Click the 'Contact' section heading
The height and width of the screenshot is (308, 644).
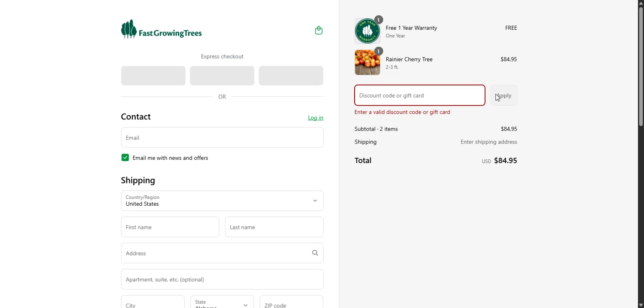tap(136, 117)
